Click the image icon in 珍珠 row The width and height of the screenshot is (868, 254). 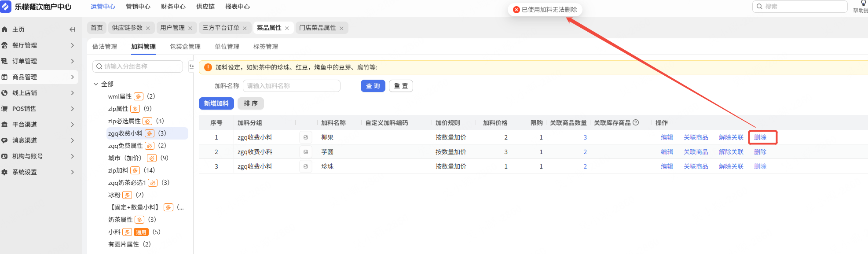pos(306,166)
